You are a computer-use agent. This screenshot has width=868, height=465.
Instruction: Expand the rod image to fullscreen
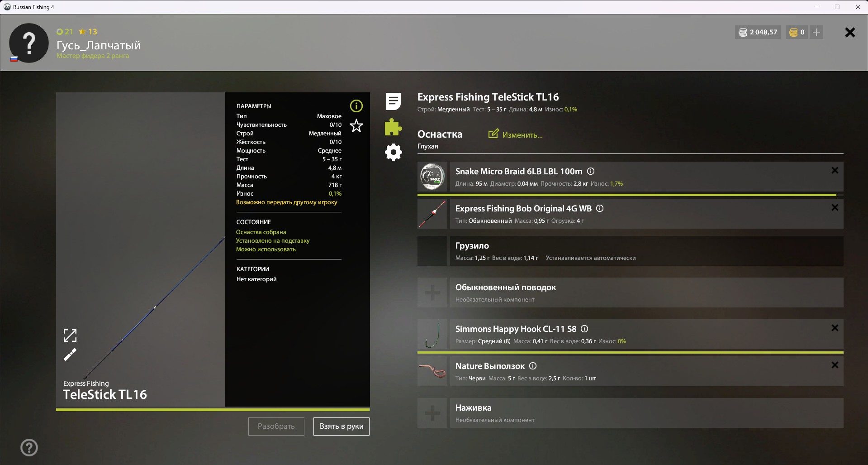click(70, 336)
